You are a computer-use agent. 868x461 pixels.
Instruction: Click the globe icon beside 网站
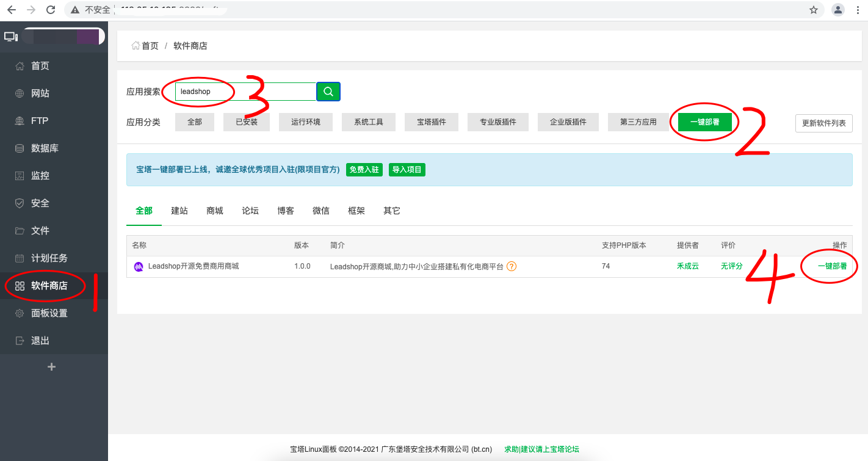pos(20,93)
